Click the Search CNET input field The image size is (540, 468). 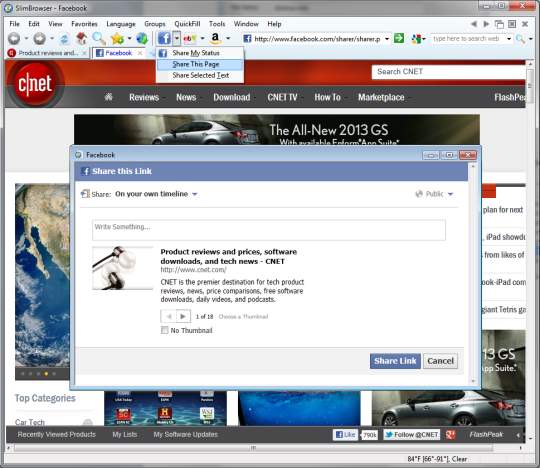(449, 72)
